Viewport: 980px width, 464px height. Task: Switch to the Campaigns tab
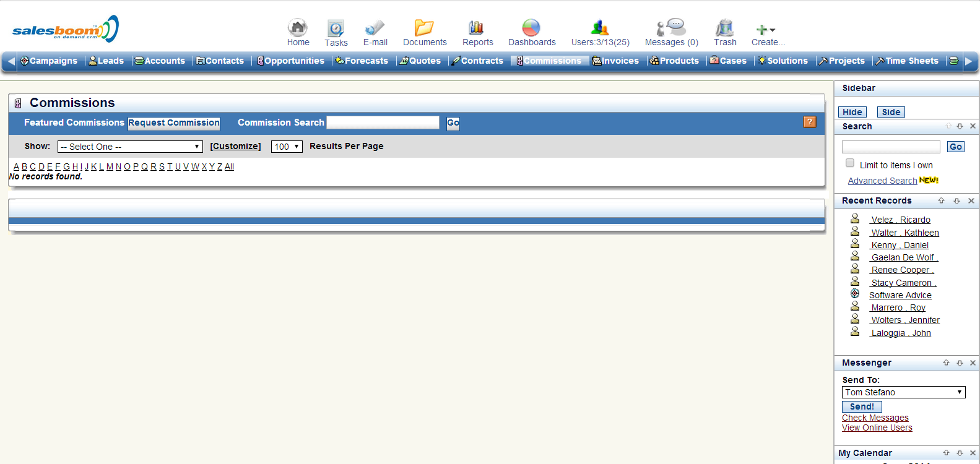coord(49,61)
